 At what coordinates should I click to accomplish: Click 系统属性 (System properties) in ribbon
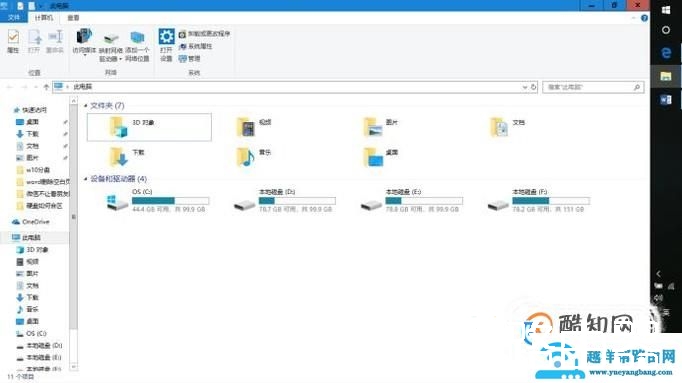tap(196, 46)
